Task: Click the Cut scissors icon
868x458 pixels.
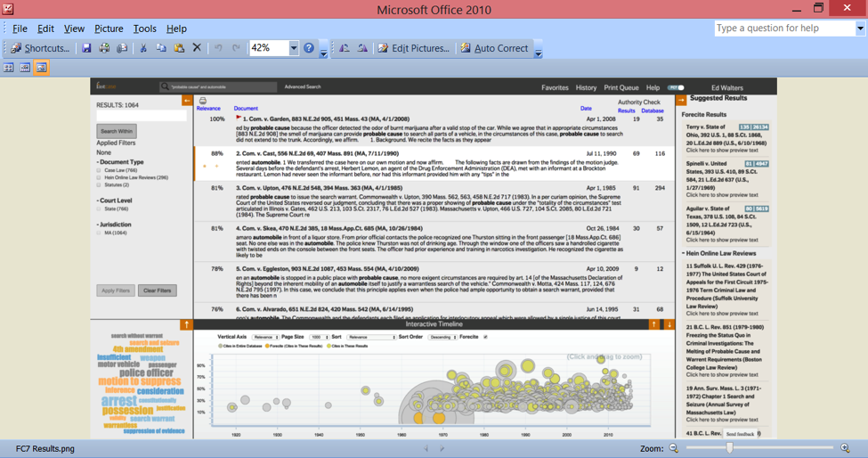Action: click(143, 48)
